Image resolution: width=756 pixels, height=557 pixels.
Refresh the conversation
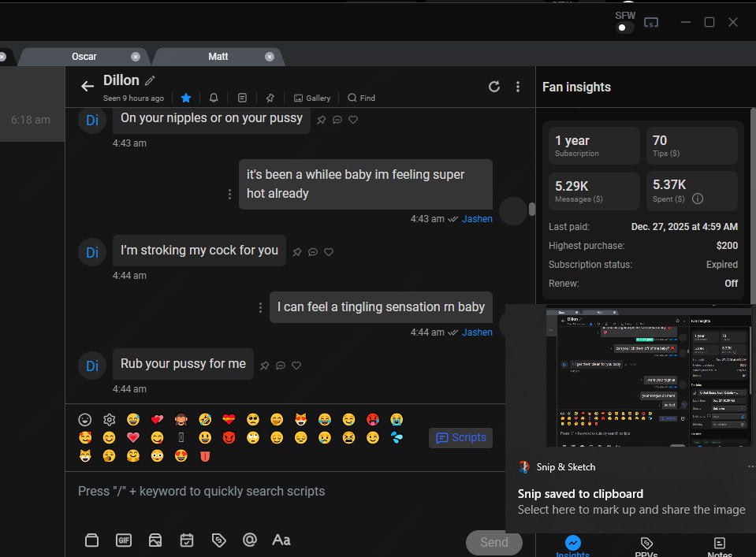coord(494,87)
